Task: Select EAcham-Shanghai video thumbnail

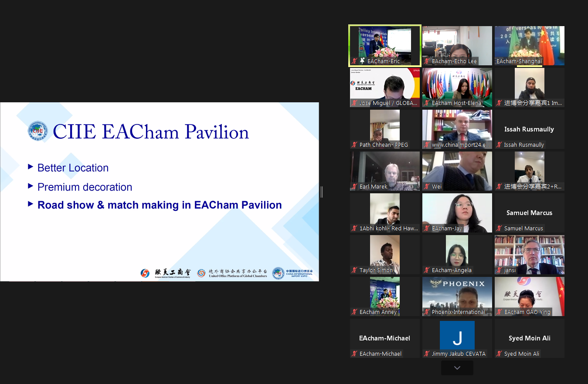Action: coord(529,45)
